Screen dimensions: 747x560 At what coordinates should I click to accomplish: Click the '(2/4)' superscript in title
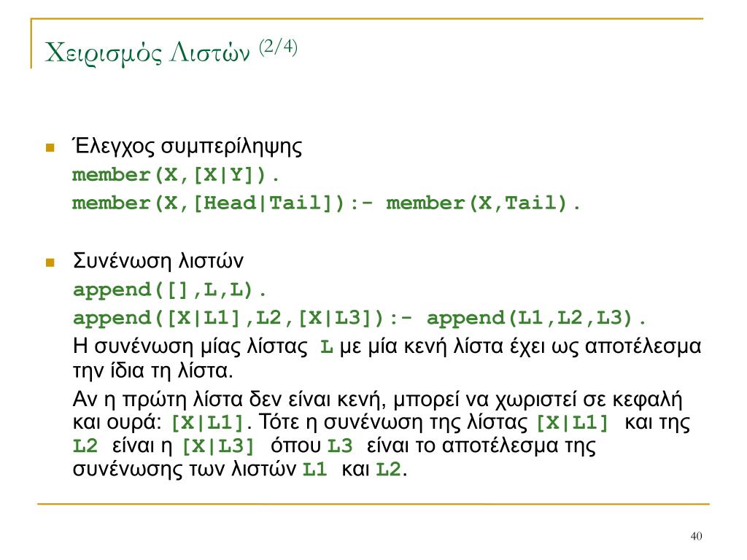279,47
